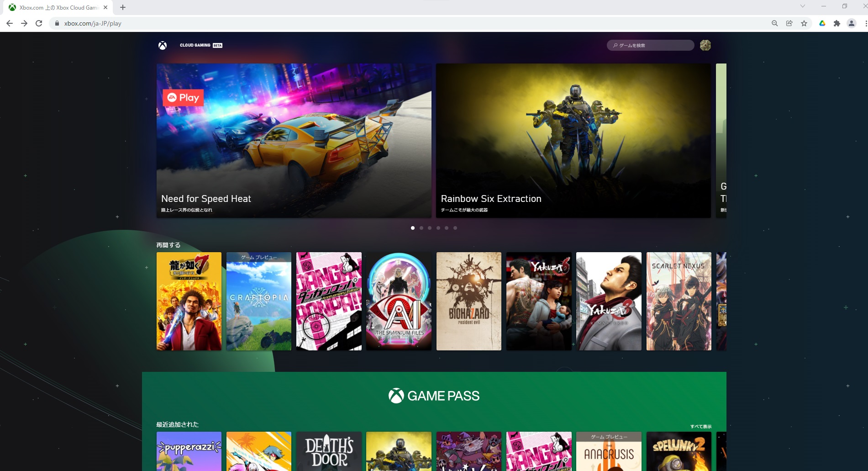Click the すべて表示 link
The height and width of the screenshot is (471, 868).
pyautogui.click(x=700, y=426)
